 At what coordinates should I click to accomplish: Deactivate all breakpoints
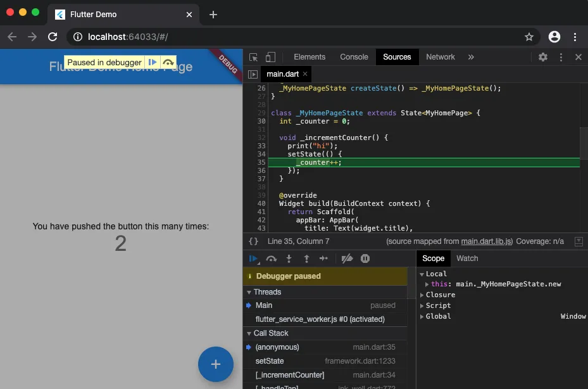(347, 258)
